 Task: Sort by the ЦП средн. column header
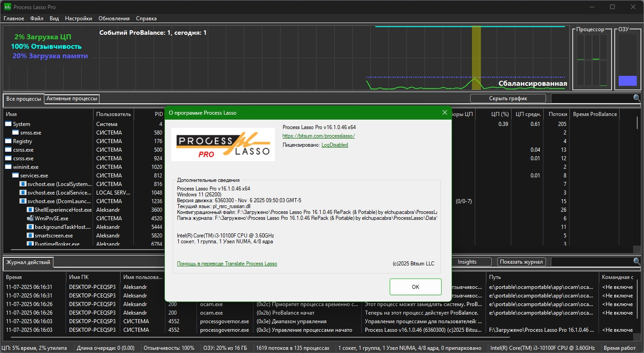pyautogui.click(x=527, y=114)
